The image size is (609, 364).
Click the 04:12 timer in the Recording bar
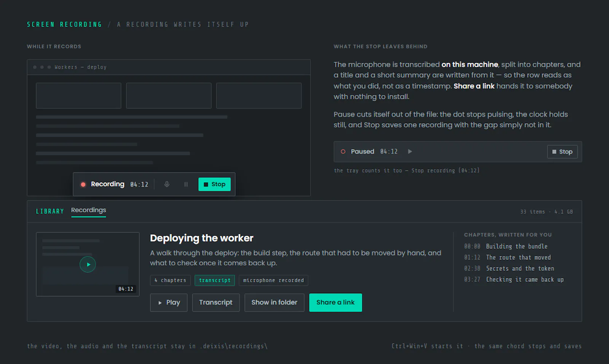(x=139, y=184)
